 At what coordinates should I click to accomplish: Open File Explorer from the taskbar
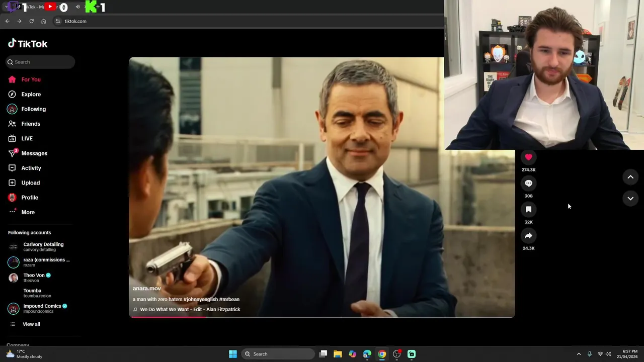pos(338,354)
